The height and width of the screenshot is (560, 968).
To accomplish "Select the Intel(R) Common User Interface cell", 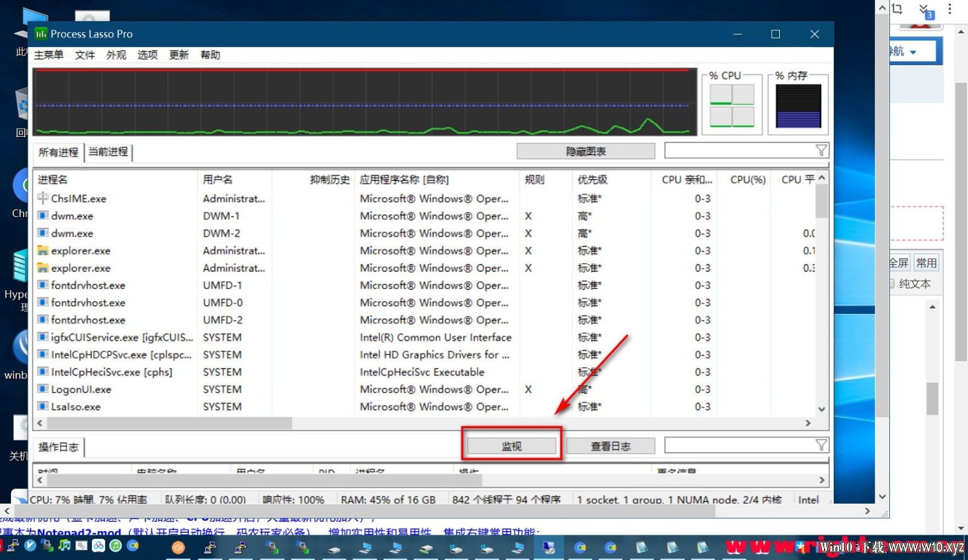I will point(436,337).
